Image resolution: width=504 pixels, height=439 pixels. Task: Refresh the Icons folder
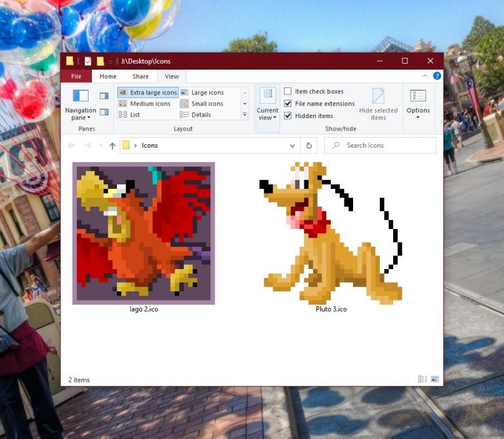click(309, 146)
